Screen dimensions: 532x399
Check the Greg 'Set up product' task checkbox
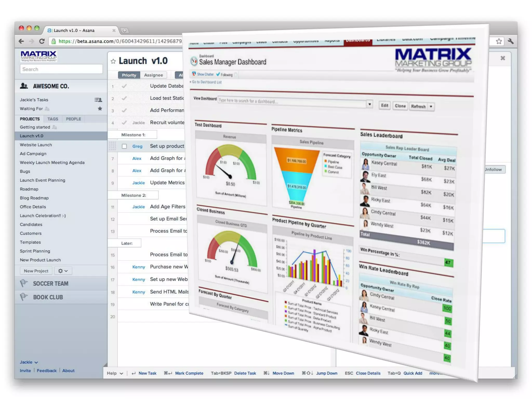pyautogui.click(x=124, y=146)
